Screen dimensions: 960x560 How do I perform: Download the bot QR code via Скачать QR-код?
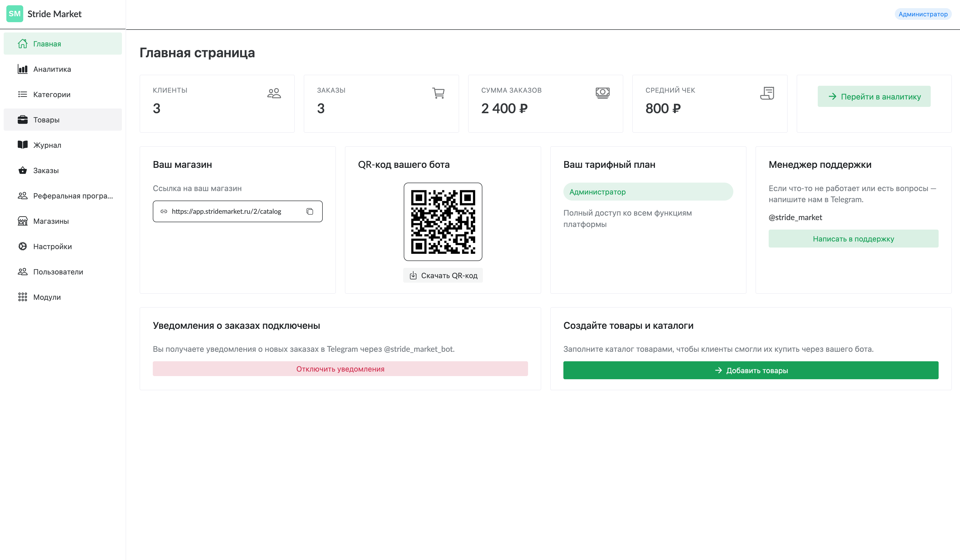click(443, 275)
